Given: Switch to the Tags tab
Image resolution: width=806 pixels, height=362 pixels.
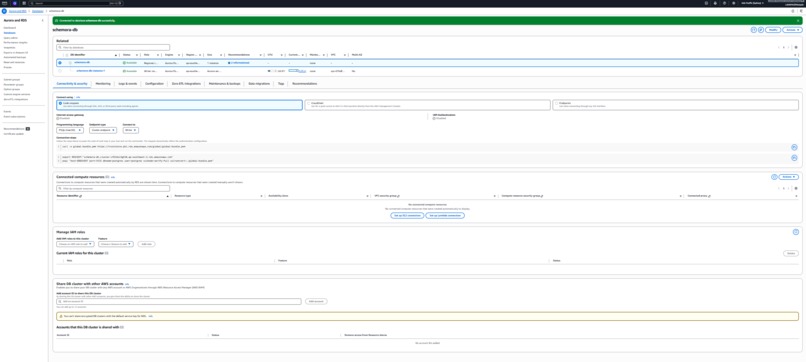Looking at the screenshot, I should [281, 83].
